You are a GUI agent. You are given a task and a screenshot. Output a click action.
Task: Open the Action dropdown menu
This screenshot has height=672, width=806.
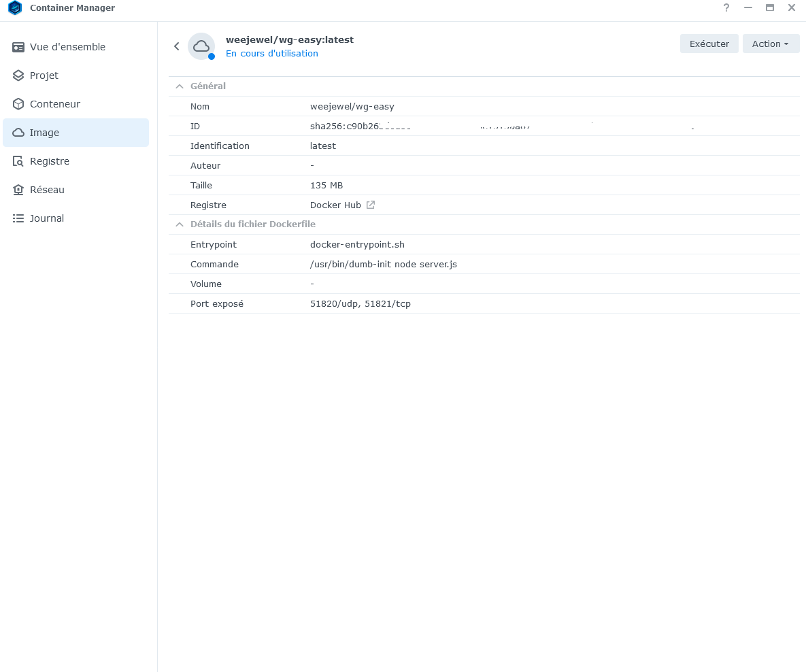(771, 44)
